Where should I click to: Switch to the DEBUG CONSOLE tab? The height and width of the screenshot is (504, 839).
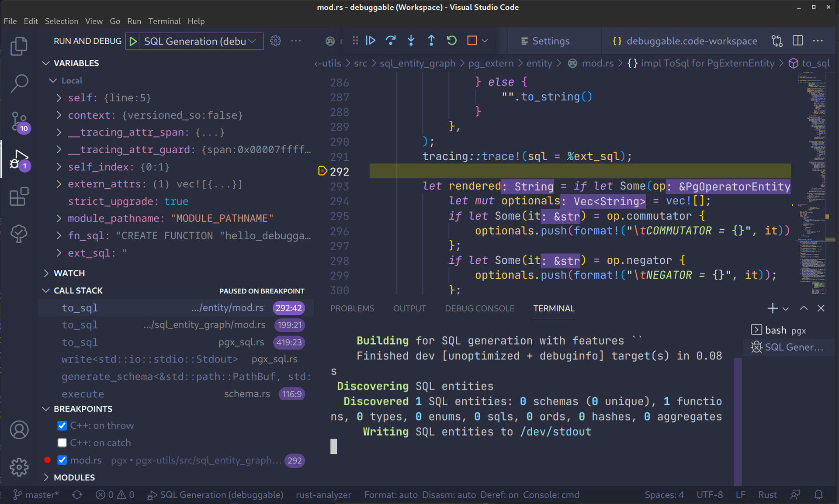point(479,308)
